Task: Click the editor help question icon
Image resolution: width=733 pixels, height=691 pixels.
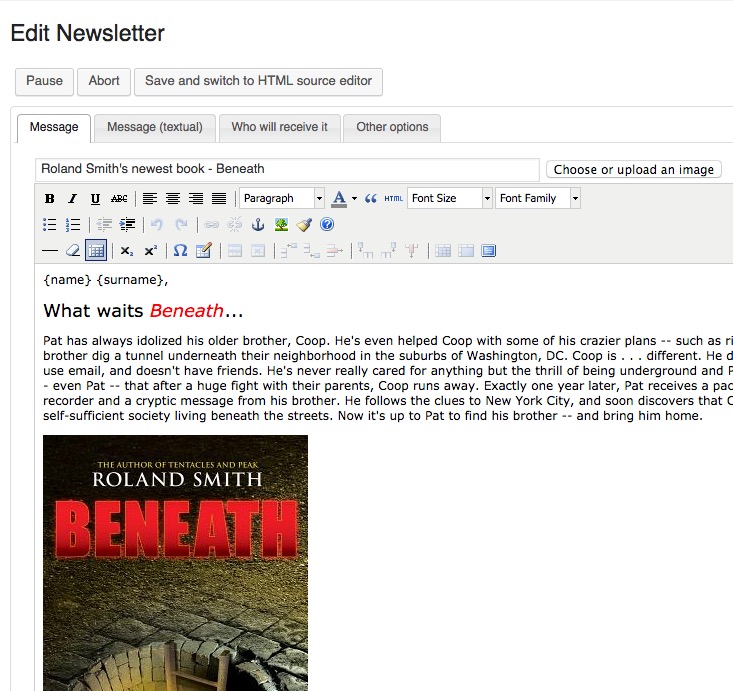Action: coord(327,225)
